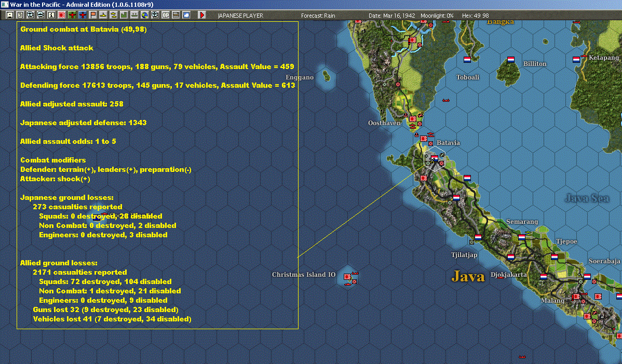Viewport: 622px width, 364px height.
Task: Select the Dutch flag at Soerabaja
Action: [x=587, y=277]
